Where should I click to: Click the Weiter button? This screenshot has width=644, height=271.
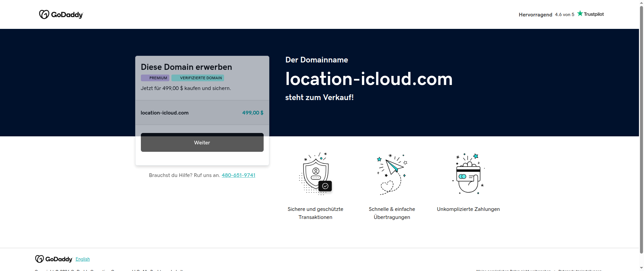[x=202, y=142]
